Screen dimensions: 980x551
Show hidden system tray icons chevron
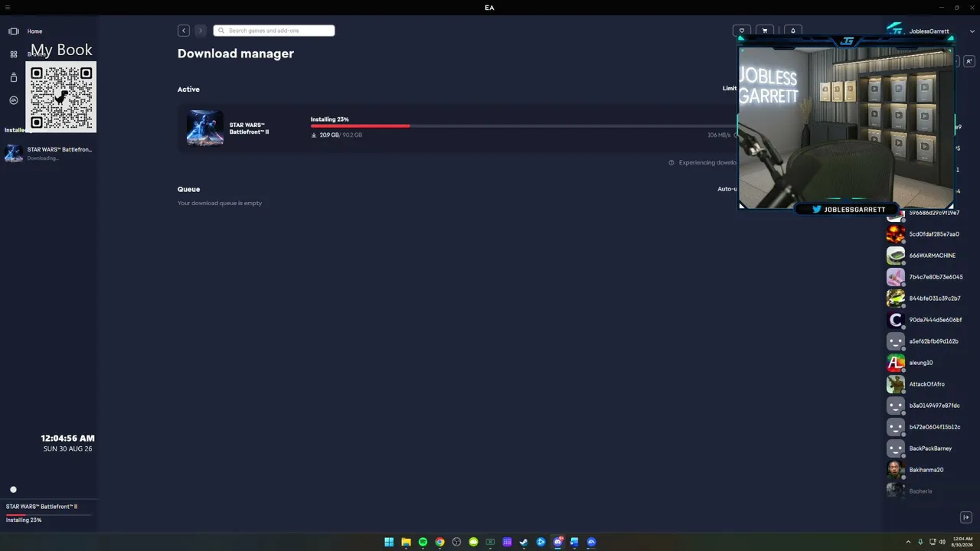(908, 542)
